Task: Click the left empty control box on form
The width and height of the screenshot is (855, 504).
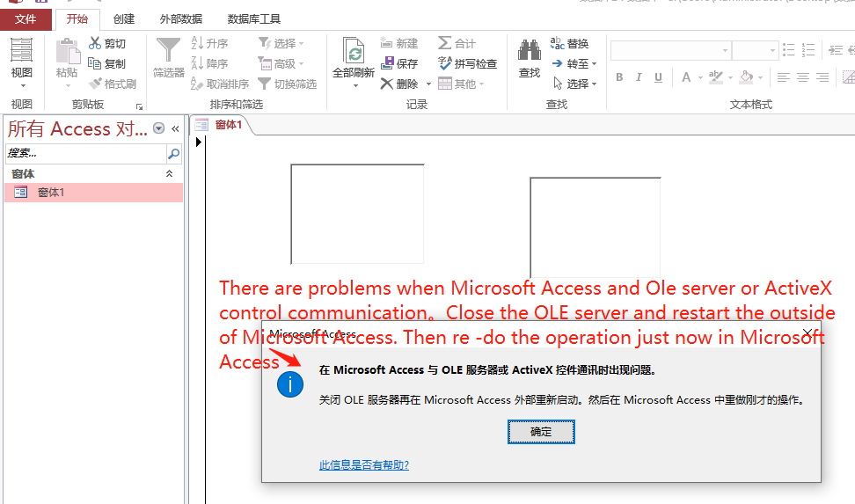Action: coord(357,215)
